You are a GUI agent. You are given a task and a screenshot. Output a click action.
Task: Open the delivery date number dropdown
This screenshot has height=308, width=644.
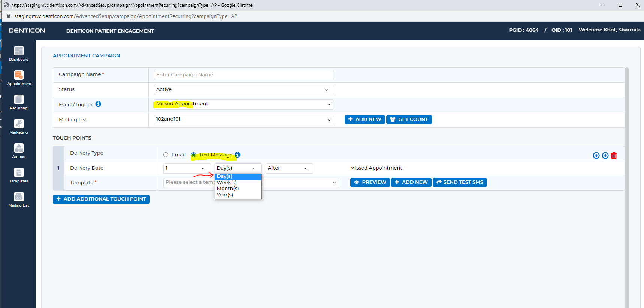187,168
